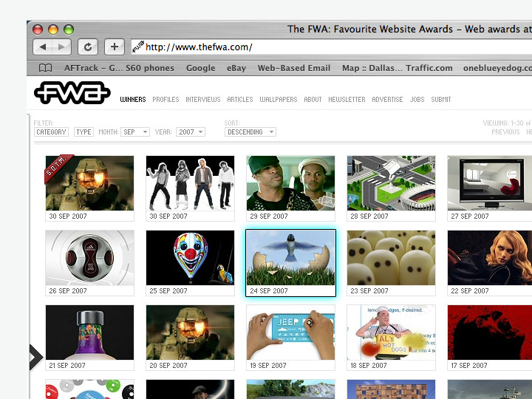Viewport: 532px width, 399px height.
Task: Open the Interviews section
Action: click(x=203, y=100)
